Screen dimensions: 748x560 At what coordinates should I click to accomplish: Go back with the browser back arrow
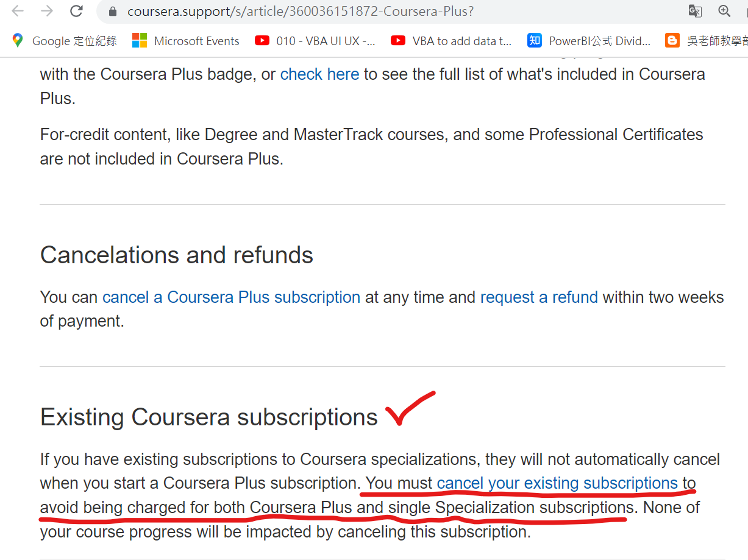click(x=18, y=11)
